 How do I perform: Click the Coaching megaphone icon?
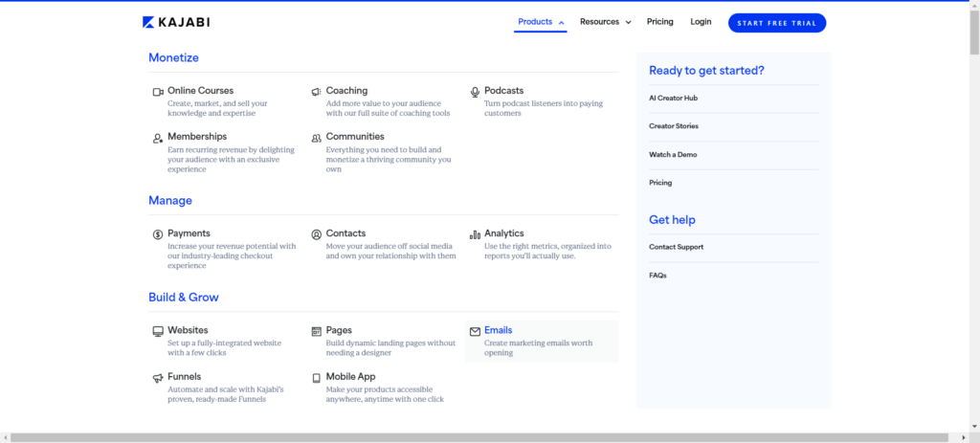coord(316,92)
